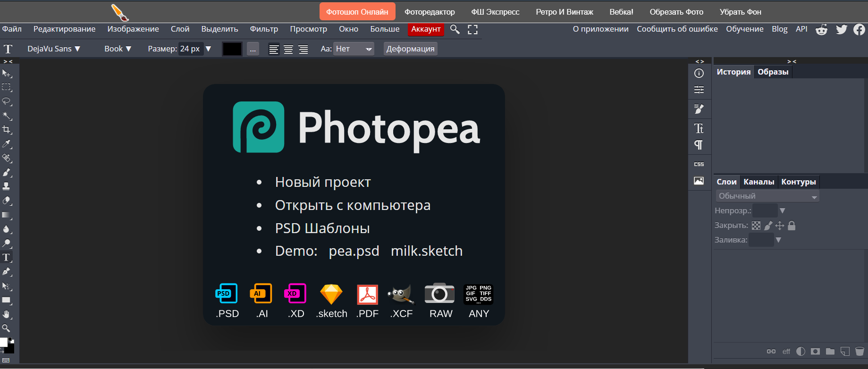868x369 pixels.
Task: Toggle lock position move icon
Action: tap(780, 226)
